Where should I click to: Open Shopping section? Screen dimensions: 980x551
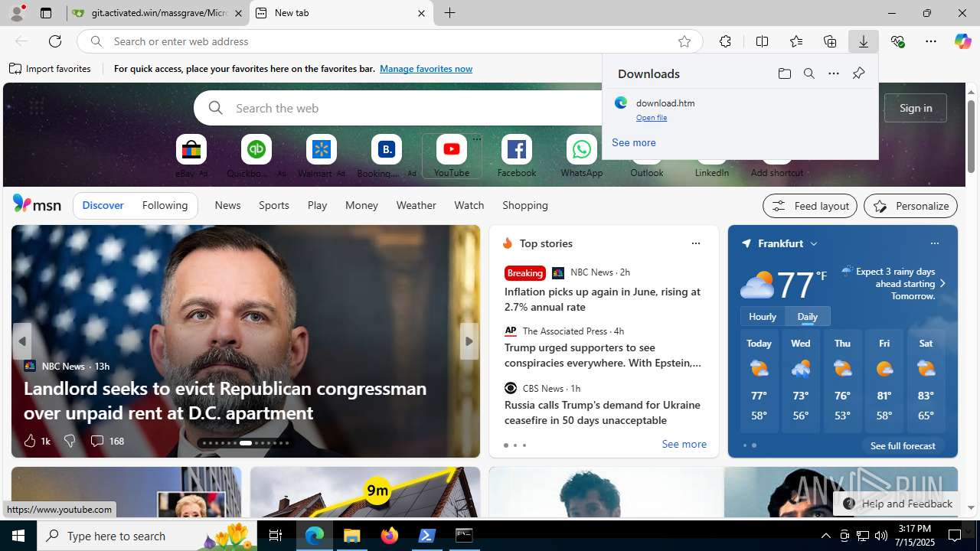coord(525,205)
